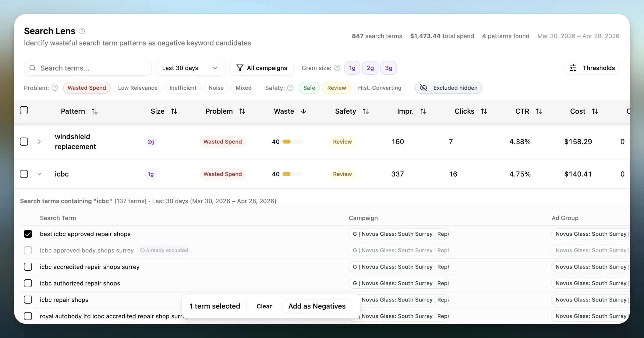644x338 pixels.
Task: Toggle the 1g gram size filter
Action: (x=352, y=68)
